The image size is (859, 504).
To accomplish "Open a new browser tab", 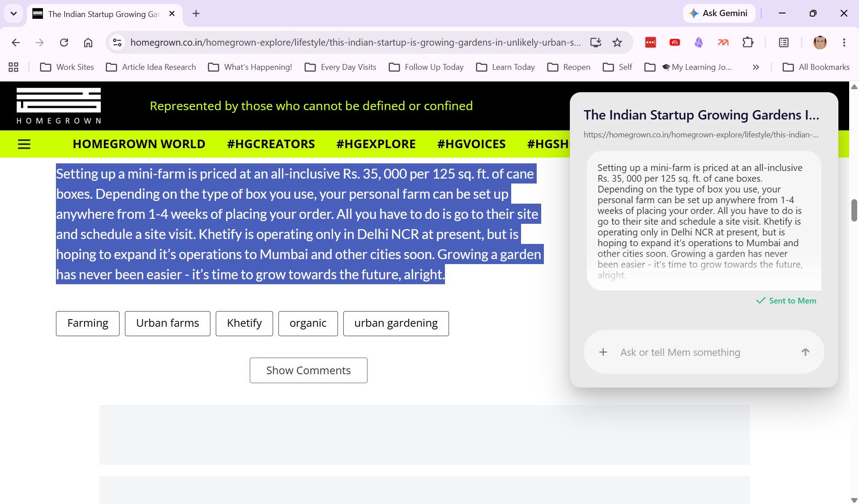I will click(x=196, y=14).
